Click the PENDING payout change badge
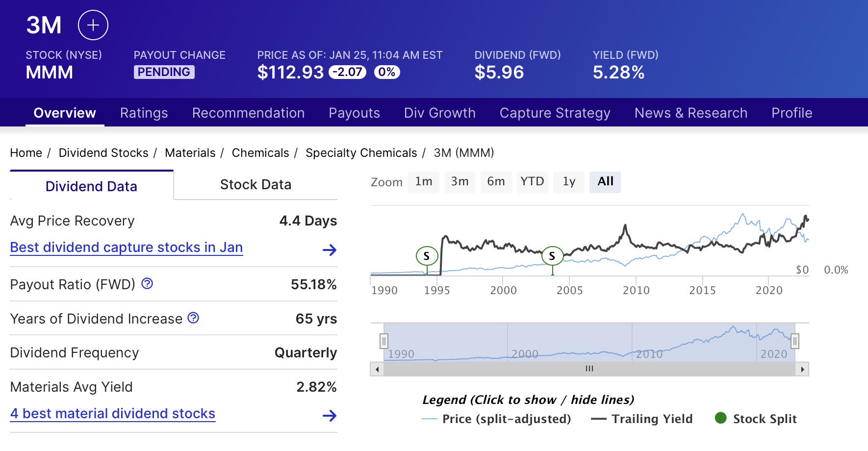Viewport: 868px width, 451px height. pos(164,72)
